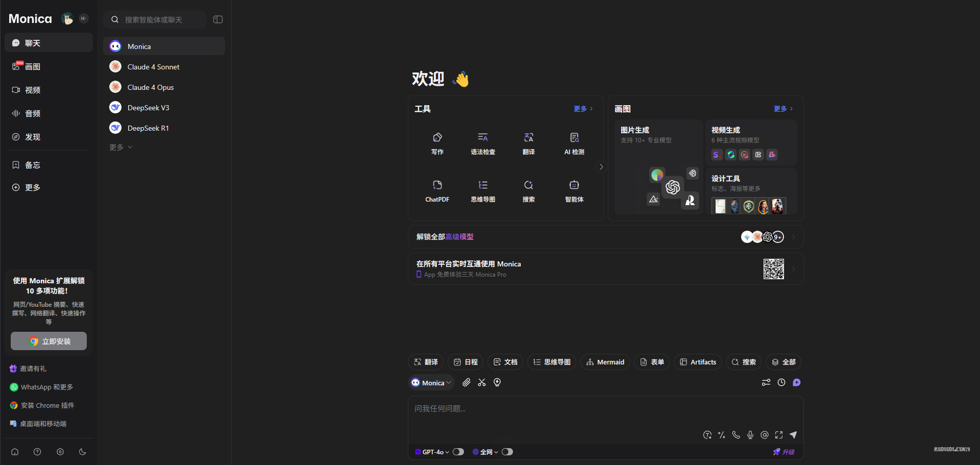Toggle the 全网 web search switch
The height and width of the screenshot is (465, 980).
[507, 452]
